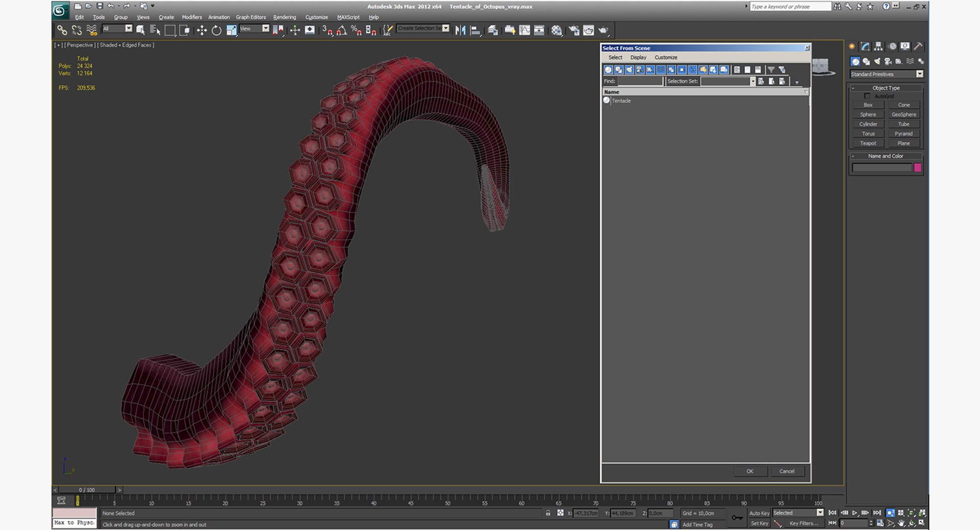Activate Select and Move tool
Screen dimensions: 980x530
coord(202,31)
